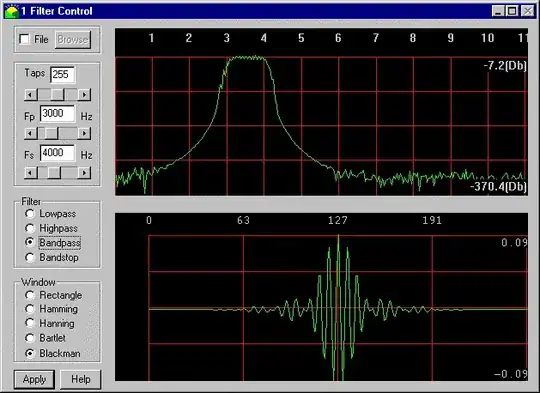Select the Highpass filter option

(30, 228)
